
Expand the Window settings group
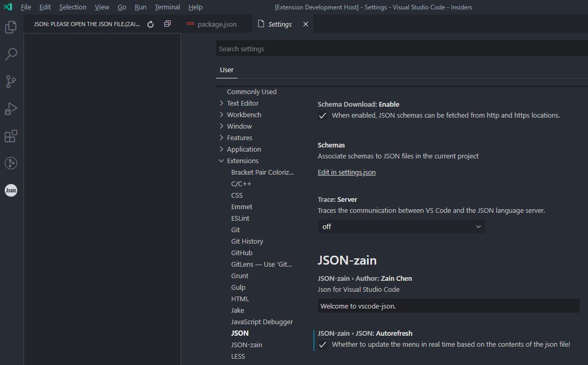click(x=221, y=126)
